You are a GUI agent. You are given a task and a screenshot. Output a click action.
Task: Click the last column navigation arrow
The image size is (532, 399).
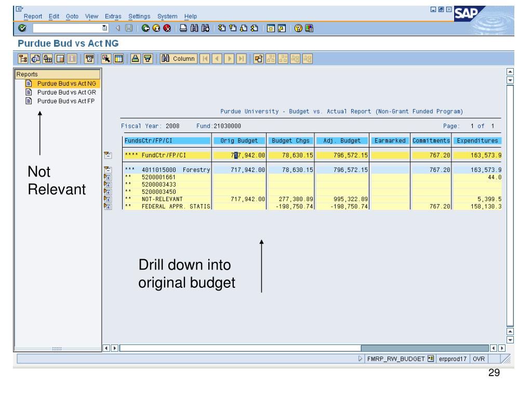pyautogui.click(x=241, y=59)
